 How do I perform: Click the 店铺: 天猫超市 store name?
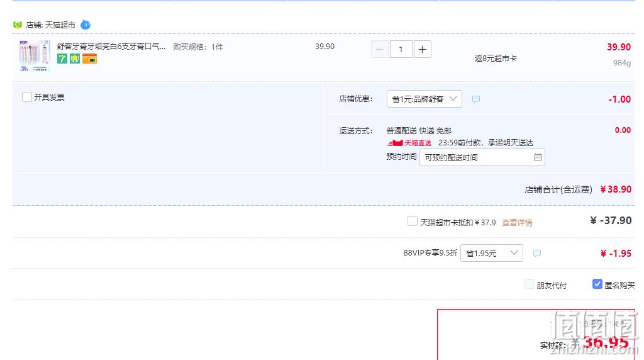(50, 25)
